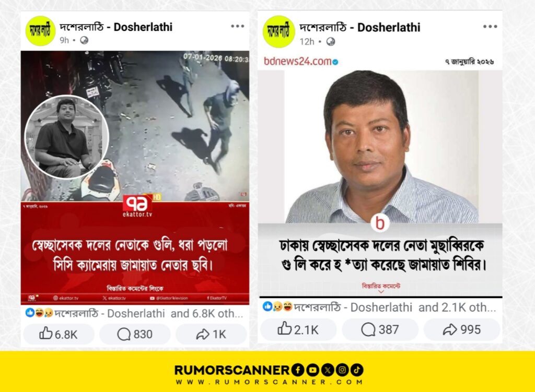The image size is (535, 392).
Task: Like the right post with 2.1K likes
Action: (x=298, y=329)
